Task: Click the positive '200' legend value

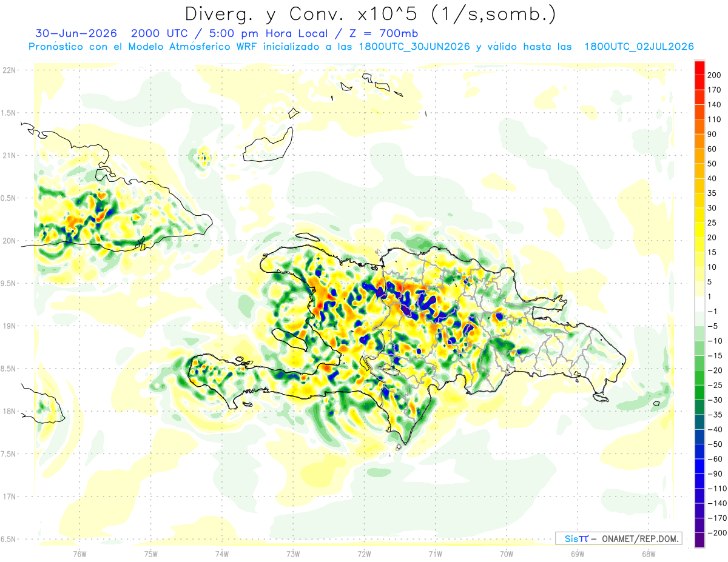Action: pyautogui.click(x=715, y=75)
